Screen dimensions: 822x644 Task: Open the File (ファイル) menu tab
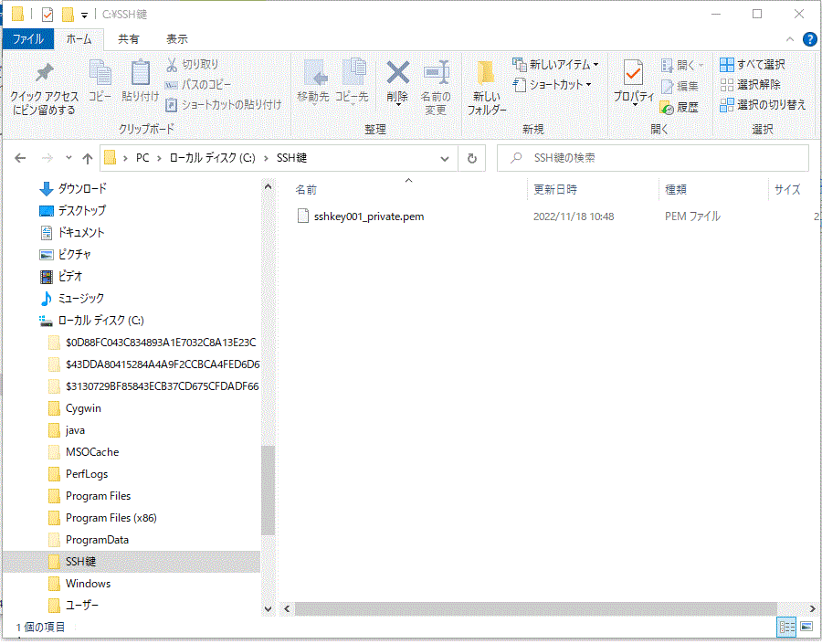pos(28,39)
